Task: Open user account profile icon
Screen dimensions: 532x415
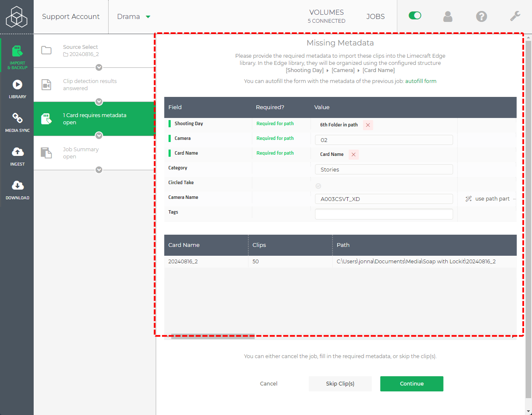Action: (448, 16)
